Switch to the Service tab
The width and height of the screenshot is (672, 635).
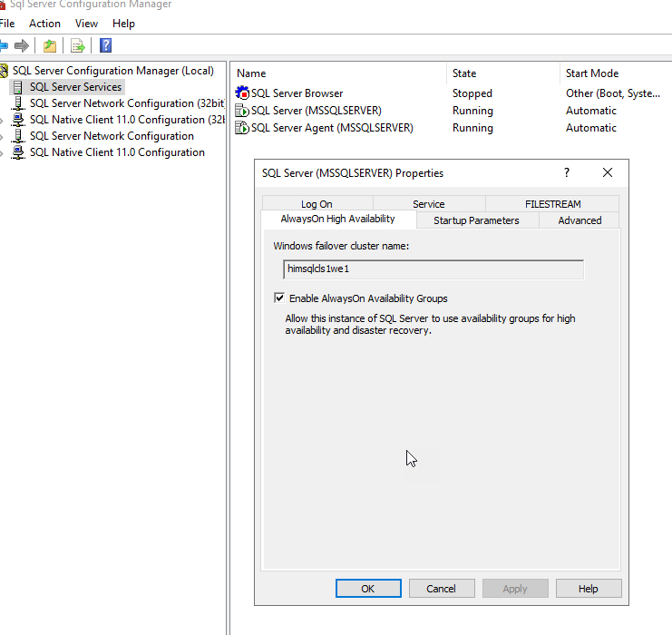coord(429,204)
